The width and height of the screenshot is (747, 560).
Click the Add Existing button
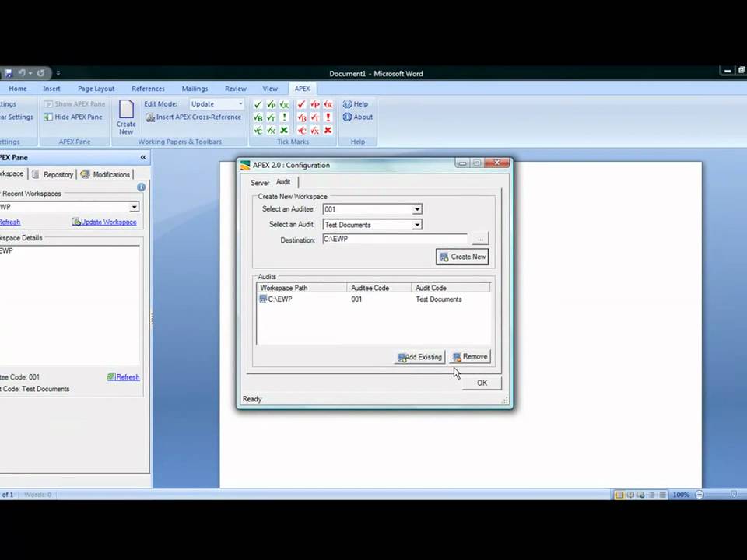[419, 357]
